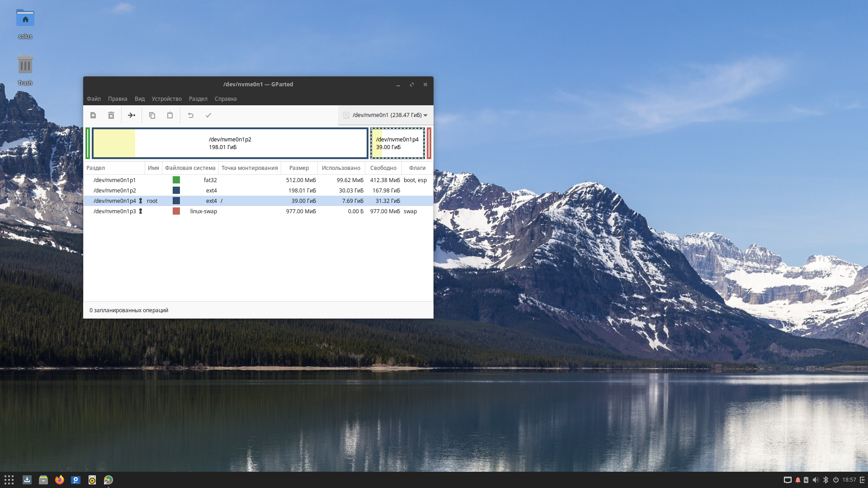Click the Undo last operation icon

pyautogui.click(x=191, y=115)
